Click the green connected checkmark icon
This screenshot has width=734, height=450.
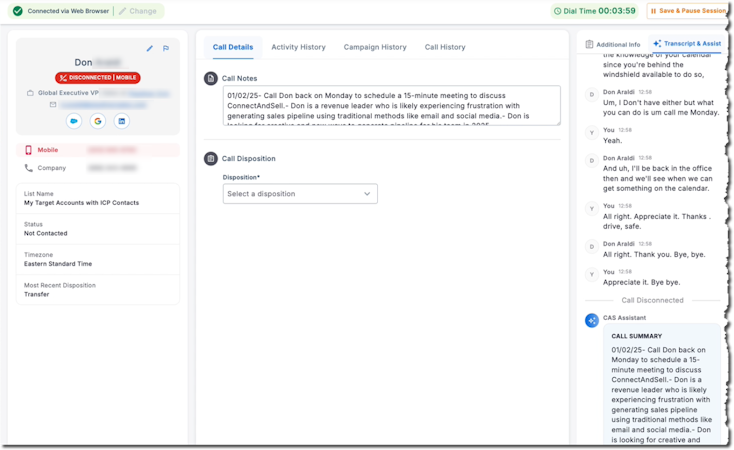click(18, 11)
